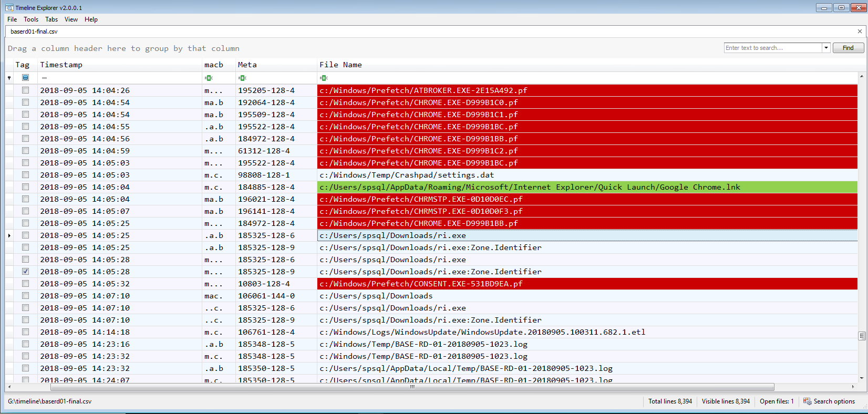Click the macb column filter operator icon

pyautogui.click(x=209, y=78)
